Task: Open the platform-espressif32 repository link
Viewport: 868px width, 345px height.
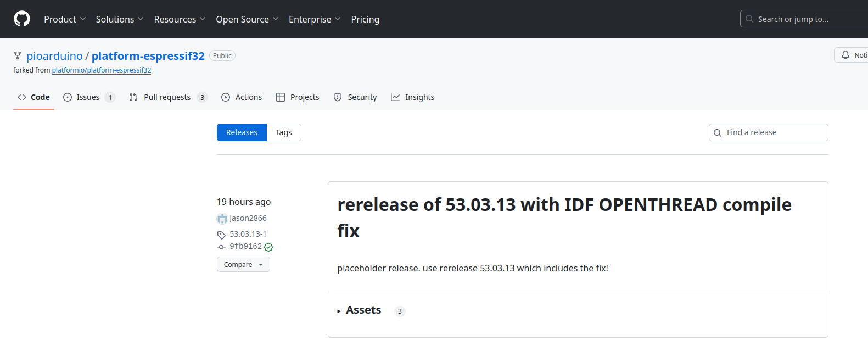Action: [x=148, y=56]
